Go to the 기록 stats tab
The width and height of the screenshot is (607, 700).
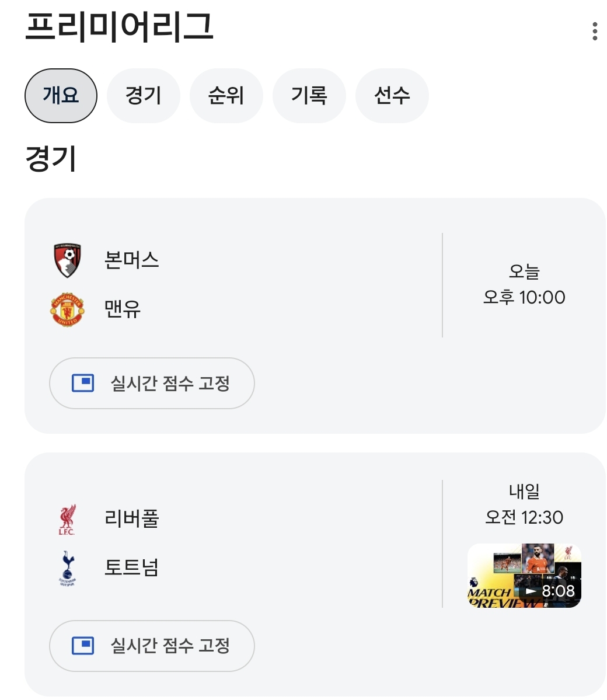tap(309, 96)
